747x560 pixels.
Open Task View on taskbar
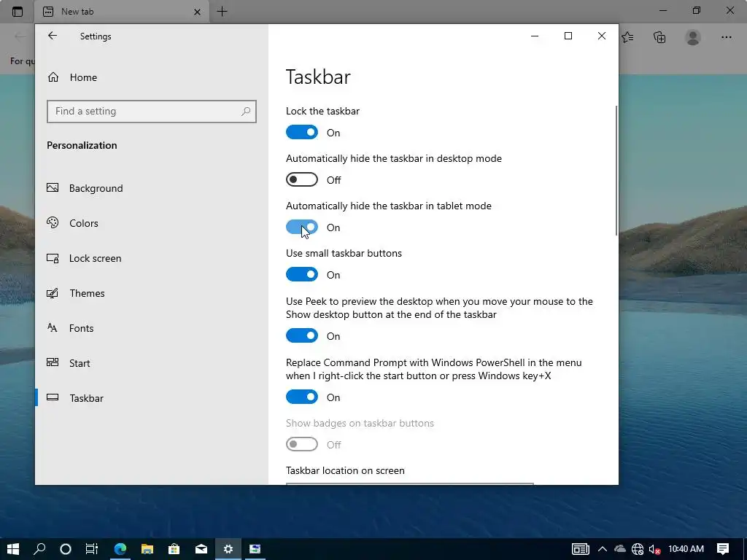point(91,549)
